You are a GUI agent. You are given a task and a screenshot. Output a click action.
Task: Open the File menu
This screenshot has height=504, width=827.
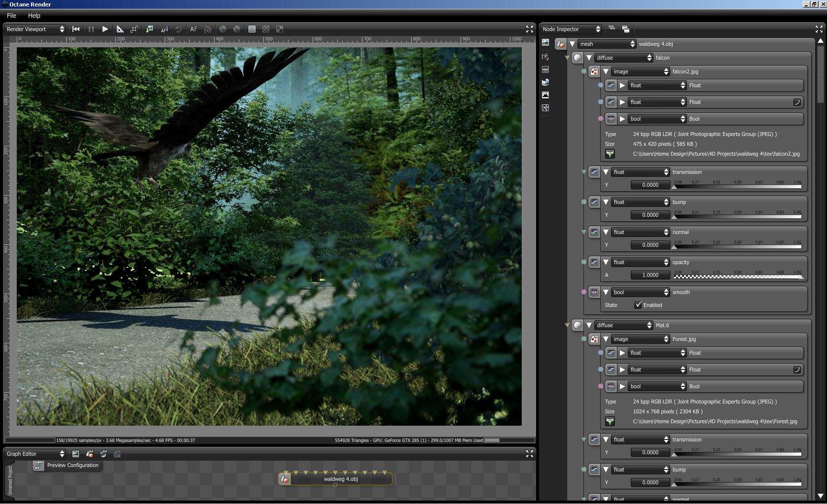point(11,16)
